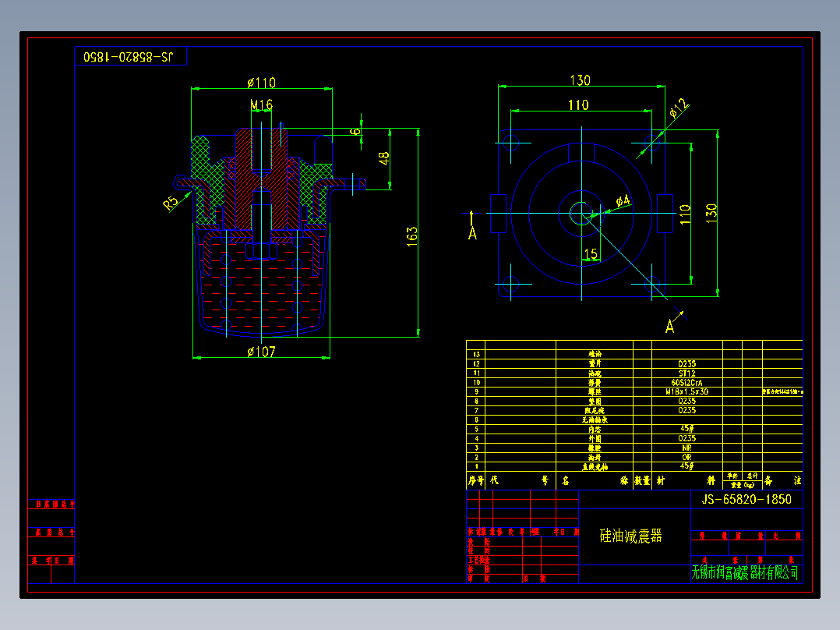840x630 pixels.
Task: Select the section marker A left of plan view
Action: tap(472, 233)
